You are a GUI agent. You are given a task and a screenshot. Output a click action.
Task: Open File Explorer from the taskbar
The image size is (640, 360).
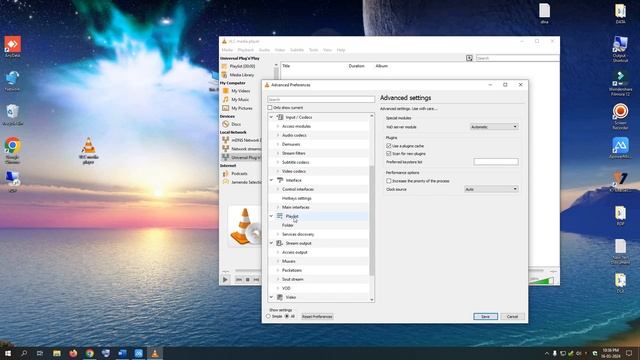tap(57, 353)
